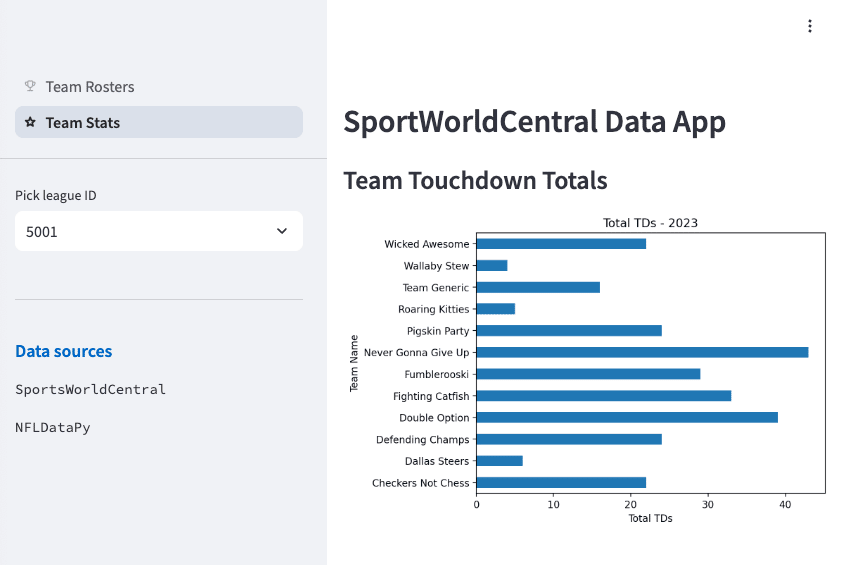843x565 pixels.
Task: Click the Never Gonna Give Up bar
Action: pos(642,353)
